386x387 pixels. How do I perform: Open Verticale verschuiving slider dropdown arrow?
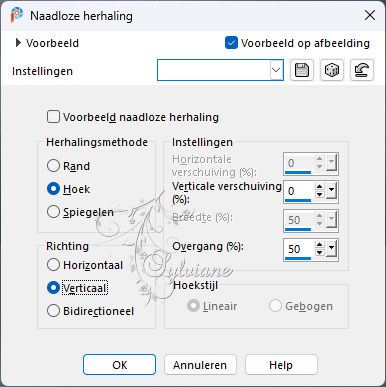point(331,191)
